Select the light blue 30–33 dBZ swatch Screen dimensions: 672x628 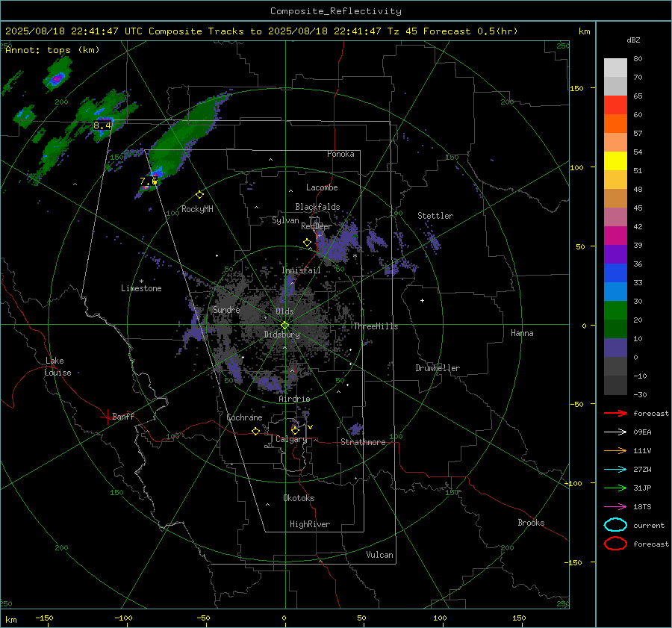[615, 292]
